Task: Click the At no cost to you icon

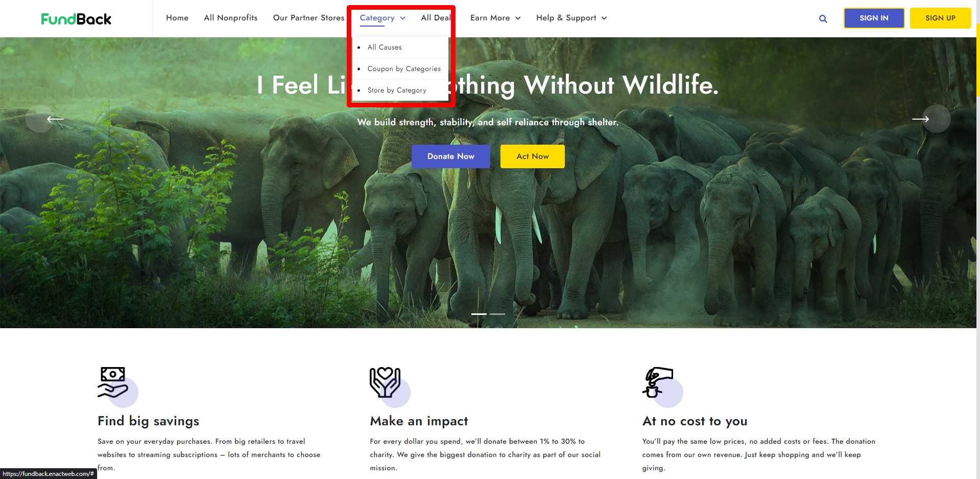Action: pos(657,382)
